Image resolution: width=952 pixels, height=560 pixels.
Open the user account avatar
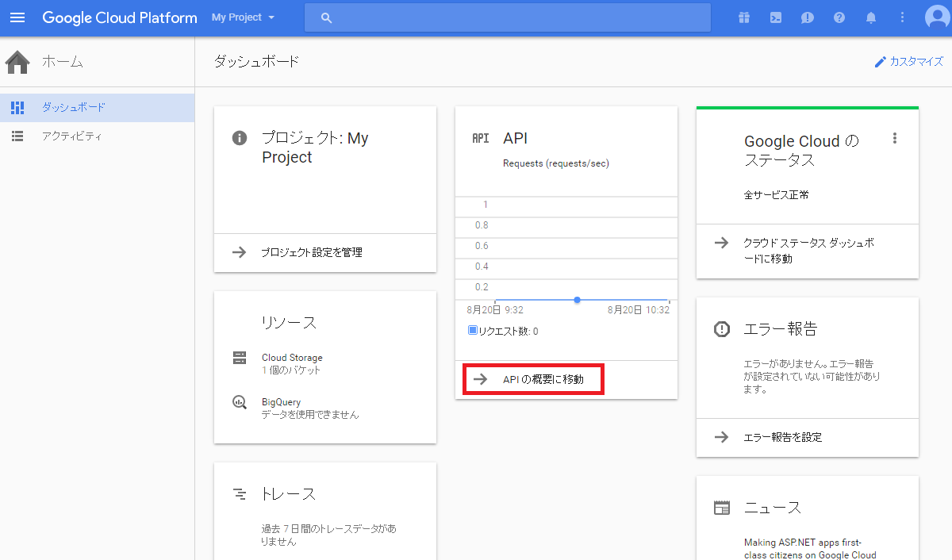tap(937, 17)
